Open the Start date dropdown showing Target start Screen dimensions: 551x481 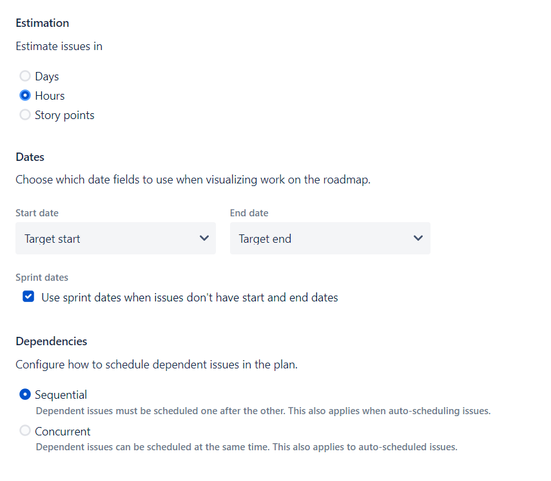pos(116,238)
